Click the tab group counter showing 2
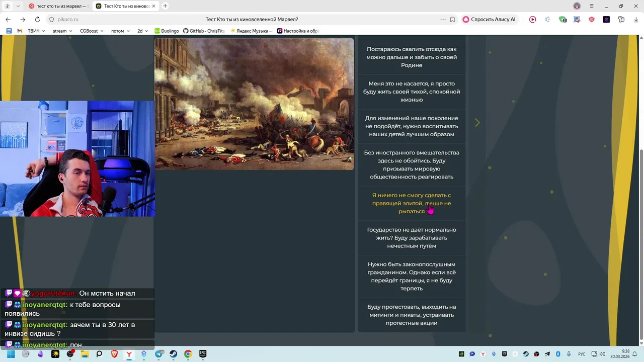The height and width of the screenshot is (362, 644). click(7, 6)
